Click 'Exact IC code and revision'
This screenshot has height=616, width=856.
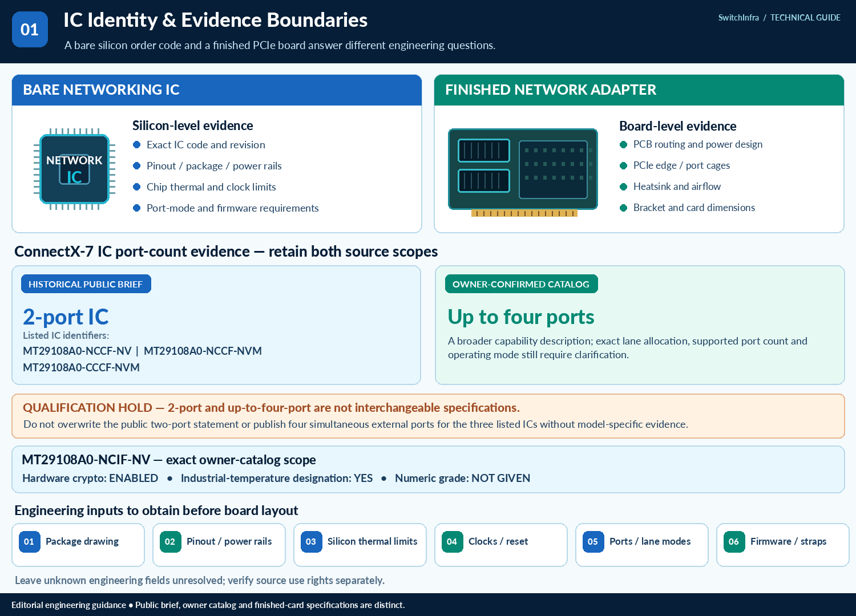(206, 145)
